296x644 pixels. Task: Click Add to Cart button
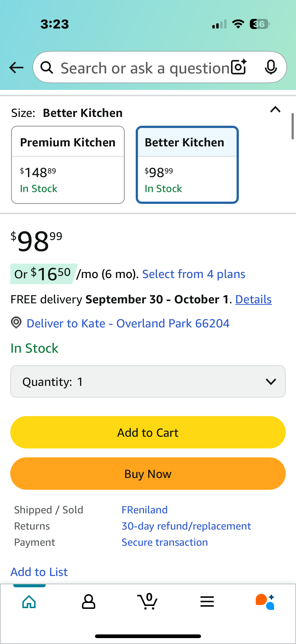pos(148,432)
